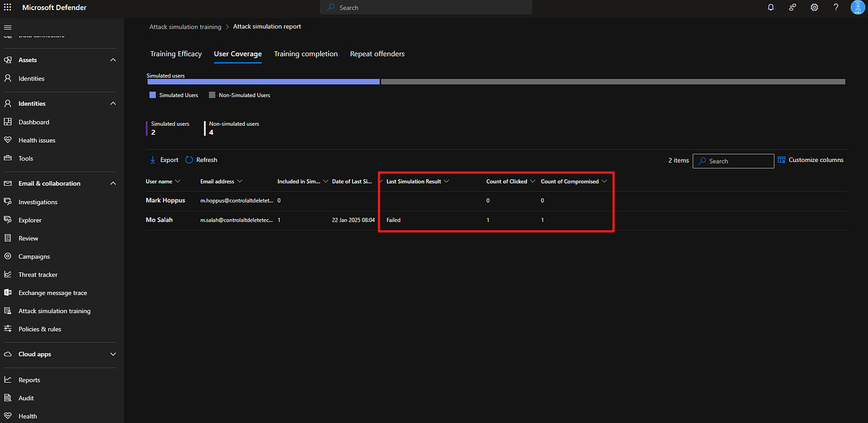The height and width of the screenshot is (423, 868).
Task: Open the community people icon in header
Action: pyautogui.click(x=793, y=7)
